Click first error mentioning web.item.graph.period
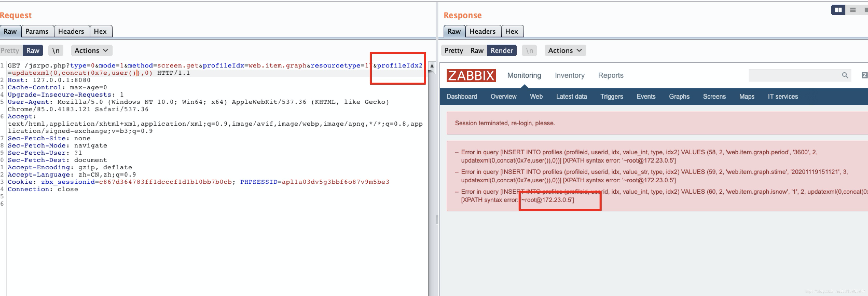Viewport: 868px width, 296px height. pos(639,156)
